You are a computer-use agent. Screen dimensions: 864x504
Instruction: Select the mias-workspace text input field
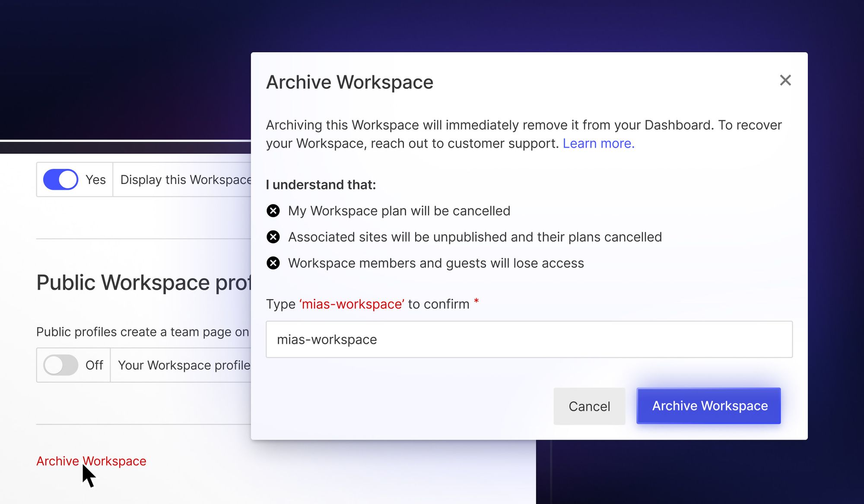[x=529, y=340]
